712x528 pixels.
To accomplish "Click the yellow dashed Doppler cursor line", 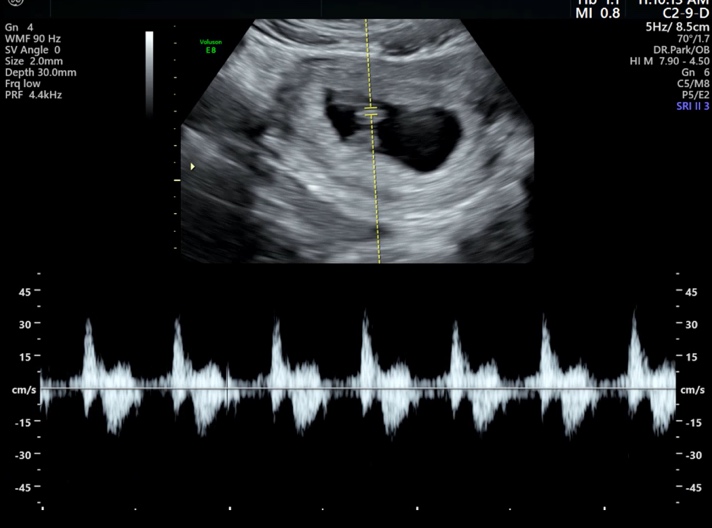I will (x=373, y=141).
